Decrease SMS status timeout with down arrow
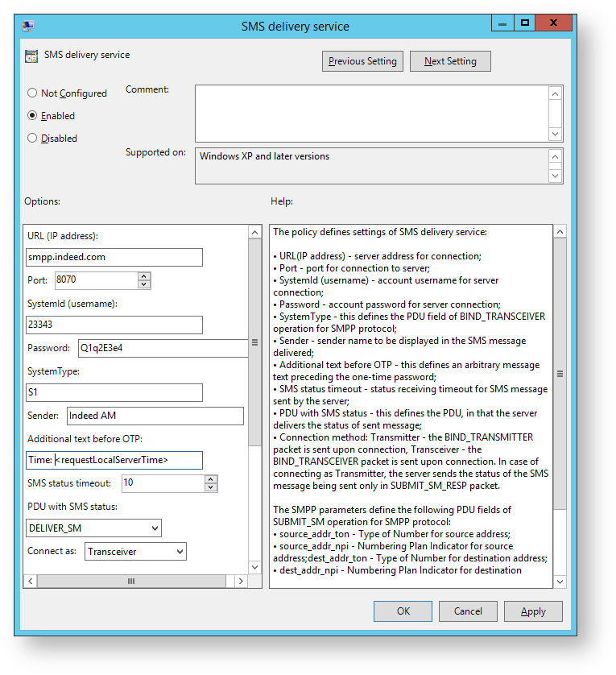This screenshot has height=675, width=616. [211, 487]
